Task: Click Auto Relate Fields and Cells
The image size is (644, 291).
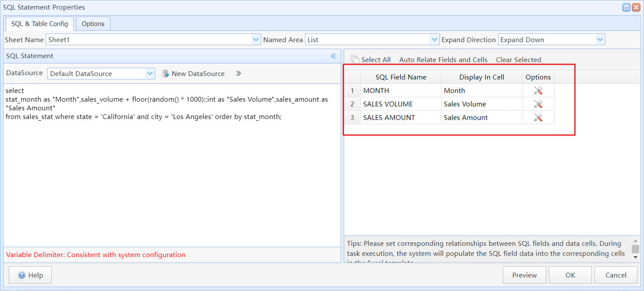Action: 443,60
